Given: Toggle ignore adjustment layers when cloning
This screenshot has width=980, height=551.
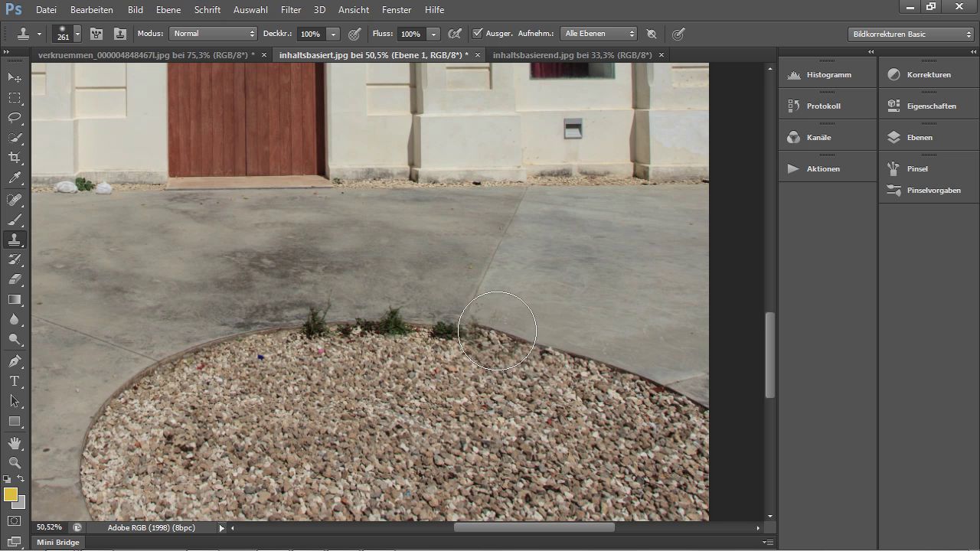Looking at the screenshot, I should coord(652,34).
